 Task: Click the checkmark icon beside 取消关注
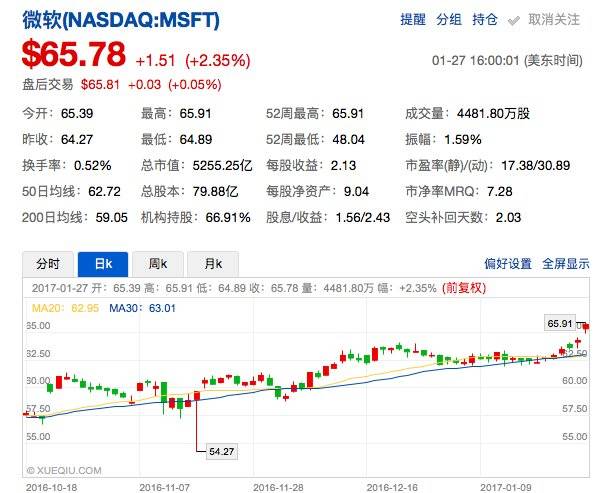point(514,21)
